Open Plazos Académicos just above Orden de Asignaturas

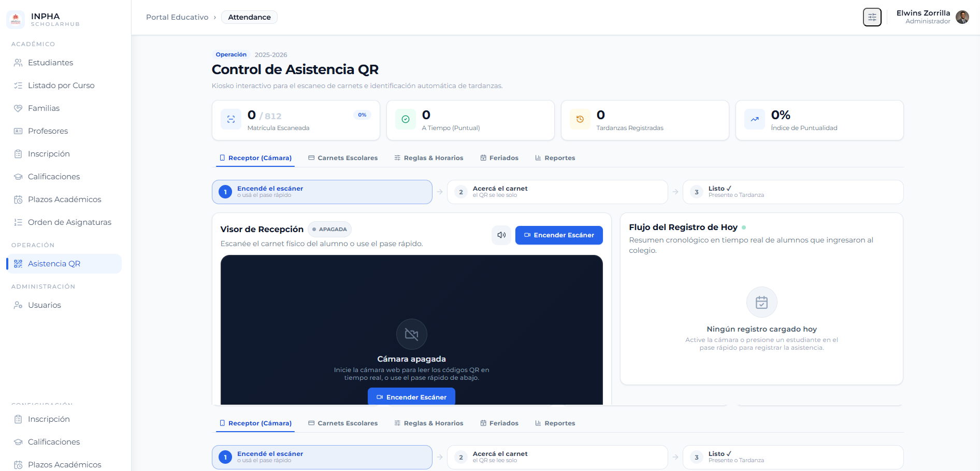(x=64, y=199)
